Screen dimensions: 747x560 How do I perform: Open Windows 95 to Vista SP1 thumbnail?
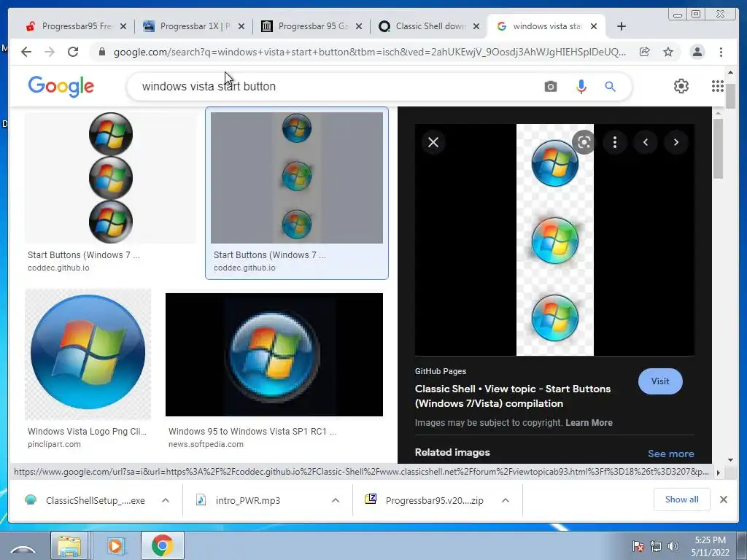pyautogui.click(x=274, y=354)
